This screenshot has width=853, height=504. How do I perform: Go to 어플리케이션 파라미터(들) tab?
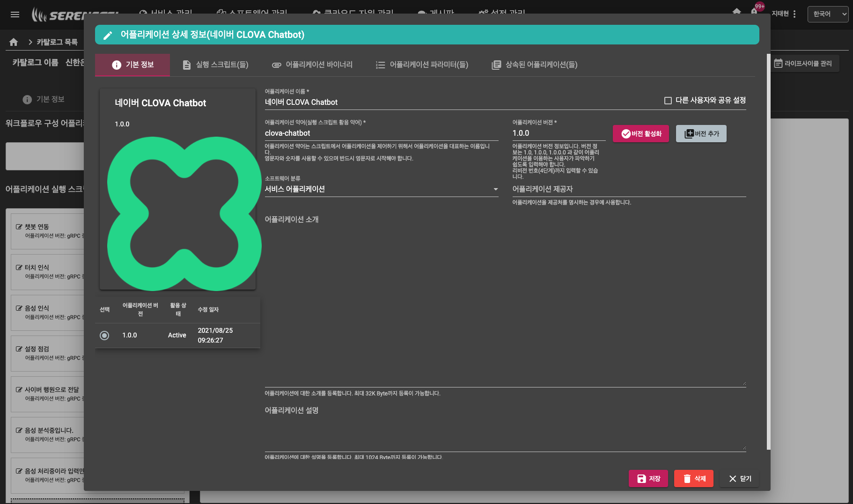click(x=422, y=65)
